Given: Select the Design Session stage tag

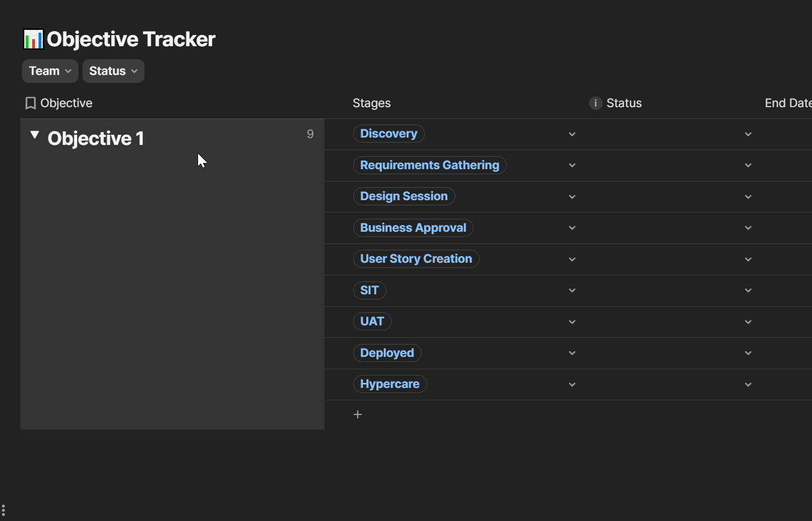Looking at the screenshot, I should click(x=404, y=196).
